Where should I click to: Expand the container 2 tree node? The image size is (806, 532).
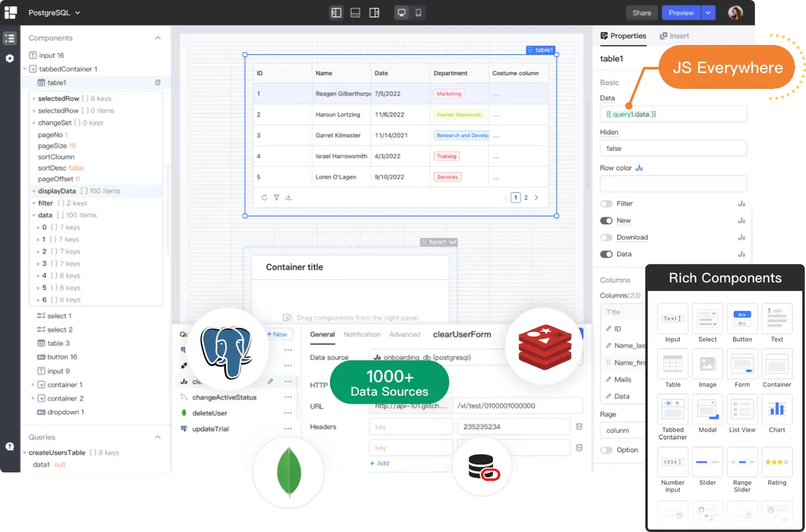[x=33, y=399]
